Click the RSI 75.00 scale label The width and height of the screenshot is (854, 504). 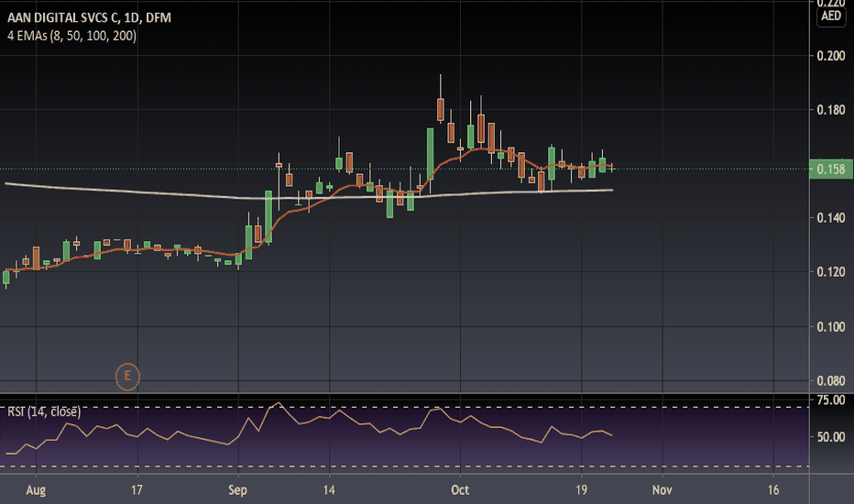(x=831, y=400)
